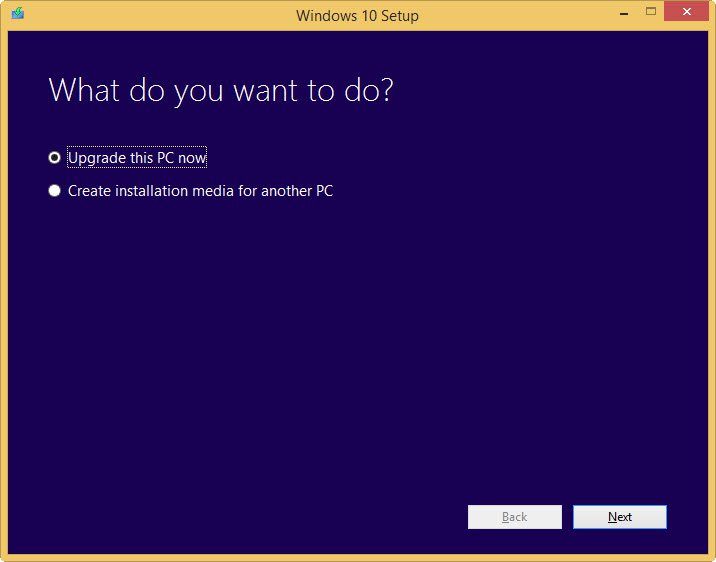Viewport: 716px width, 562px height.
Task: Minimize the Windows 10 Setup window
Action: (x=624, y=12)
